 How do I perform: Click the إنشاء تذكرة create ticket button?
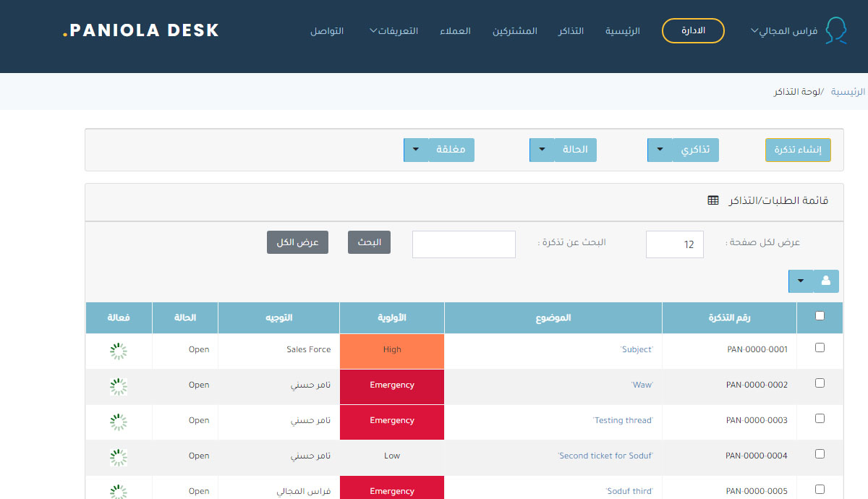click(x=798, y=150)
